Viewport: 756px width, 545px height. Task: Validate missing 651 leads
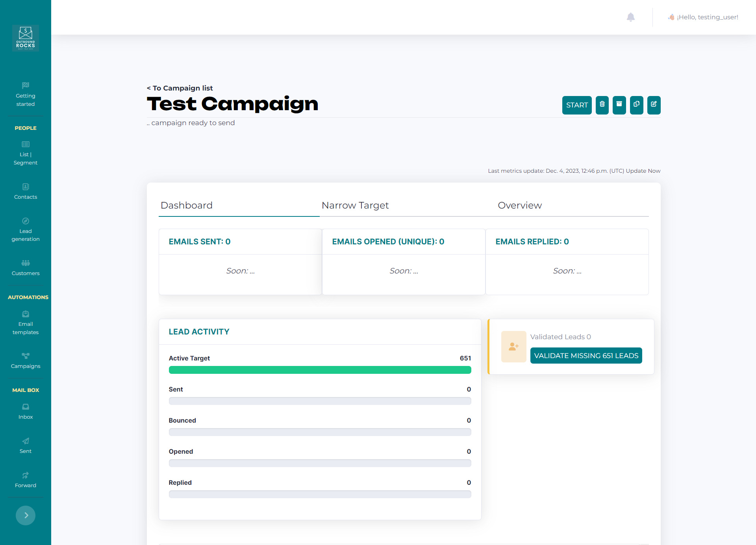586,355
